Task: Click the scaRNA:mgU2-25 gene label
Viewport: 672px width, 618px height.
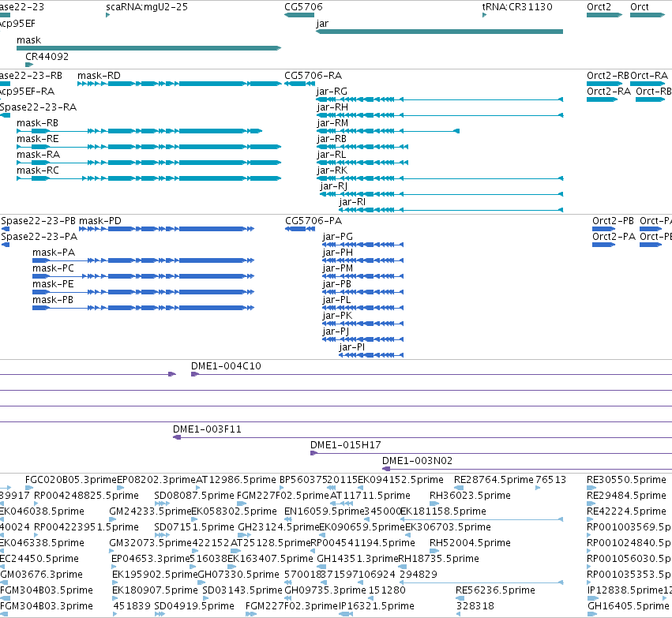Action: (x=147, y=7)
